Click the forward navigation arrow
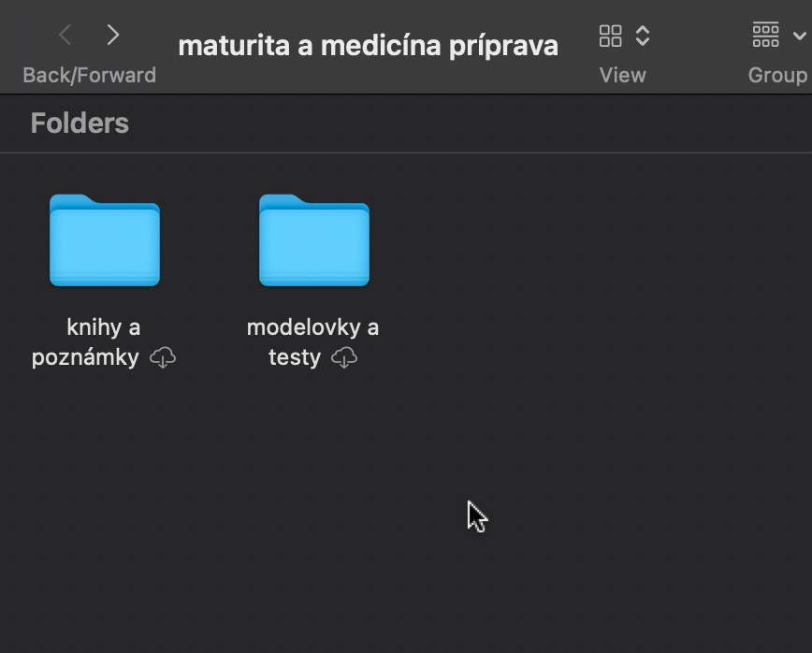 click(x=112, y=35)
